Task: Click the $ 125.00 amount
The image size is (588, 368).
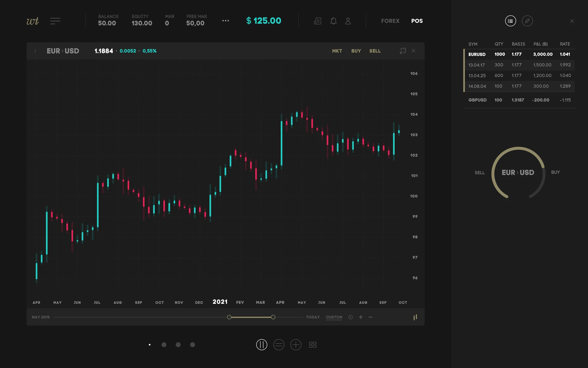Action: (263, 21)
